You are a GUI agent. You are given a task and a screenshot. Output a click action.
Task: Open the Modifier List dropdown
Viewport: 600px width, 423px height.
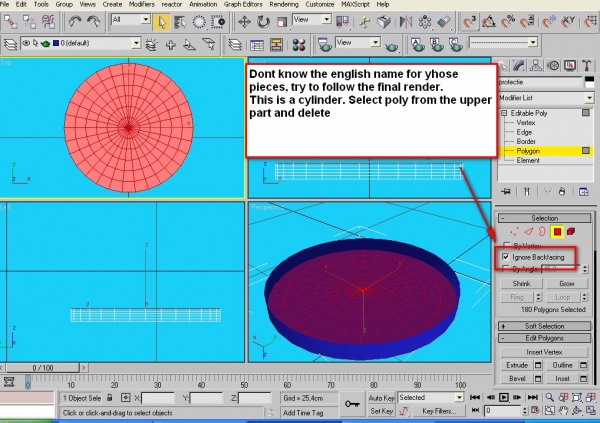pyautogui.click(x=546, y=98)
